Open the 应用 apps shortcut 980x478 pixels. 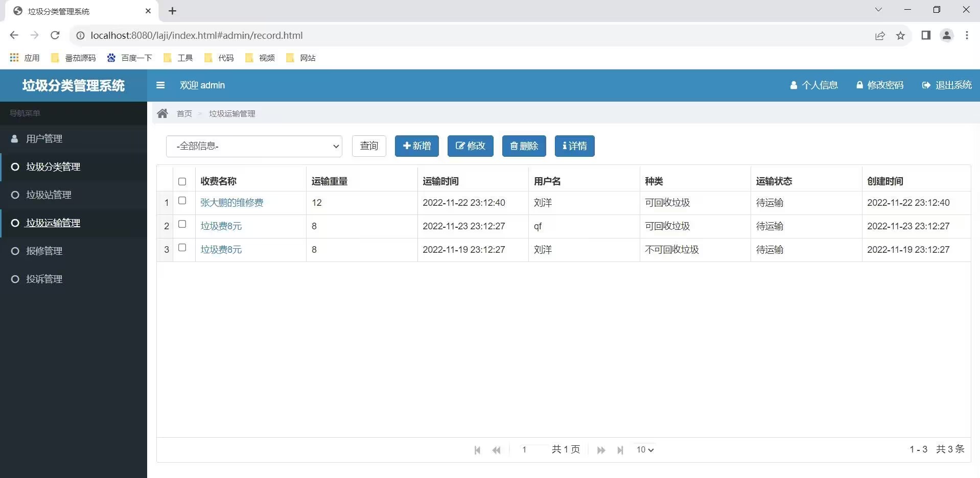[25, 58]
